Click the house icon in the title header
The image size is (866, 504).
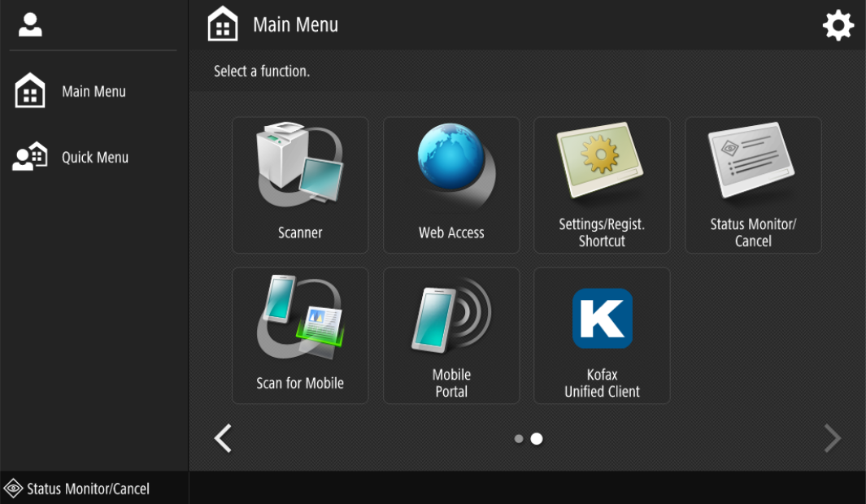click(223, 25)
